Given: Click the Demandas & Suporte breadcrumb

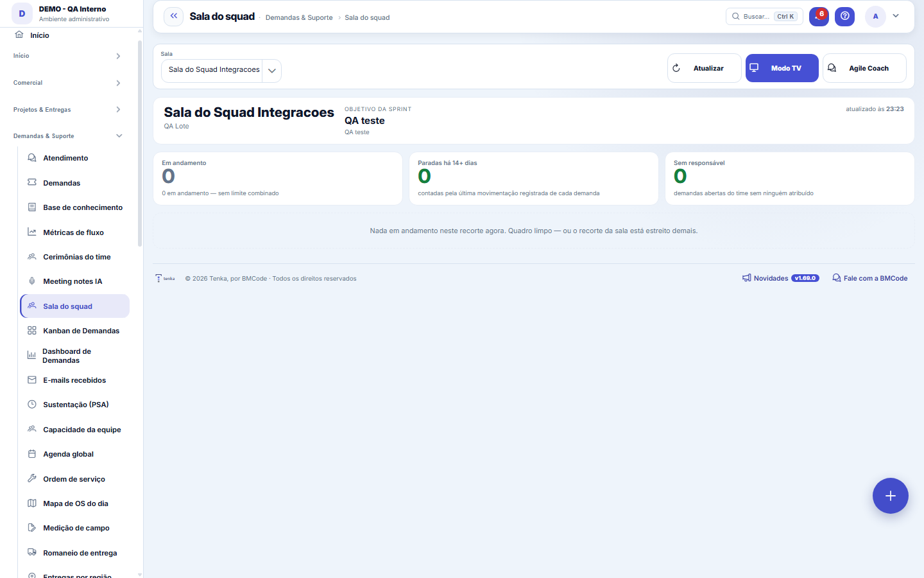Looking at the screenshot, I should click(299, 17).
